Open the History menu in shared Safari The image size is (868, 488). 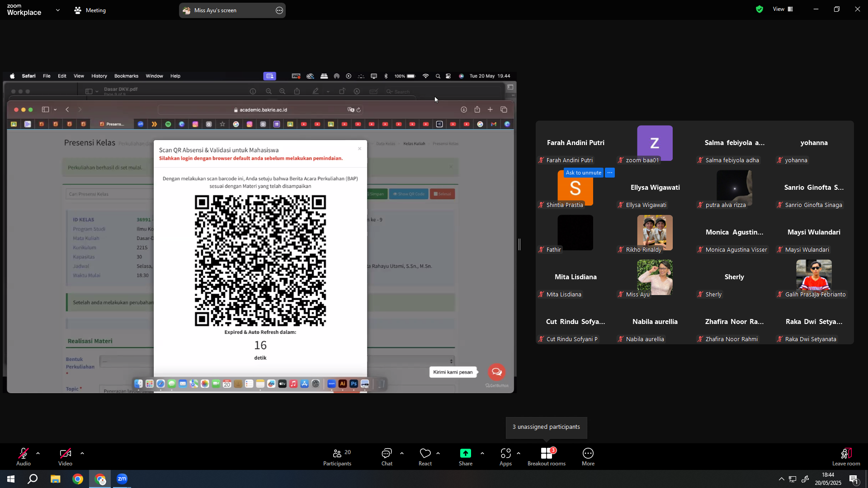99,76
